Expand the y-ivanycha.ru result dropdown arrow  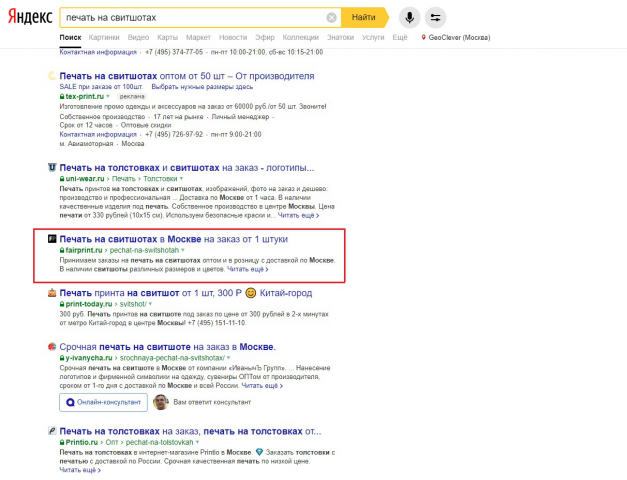tap(229, 358)
